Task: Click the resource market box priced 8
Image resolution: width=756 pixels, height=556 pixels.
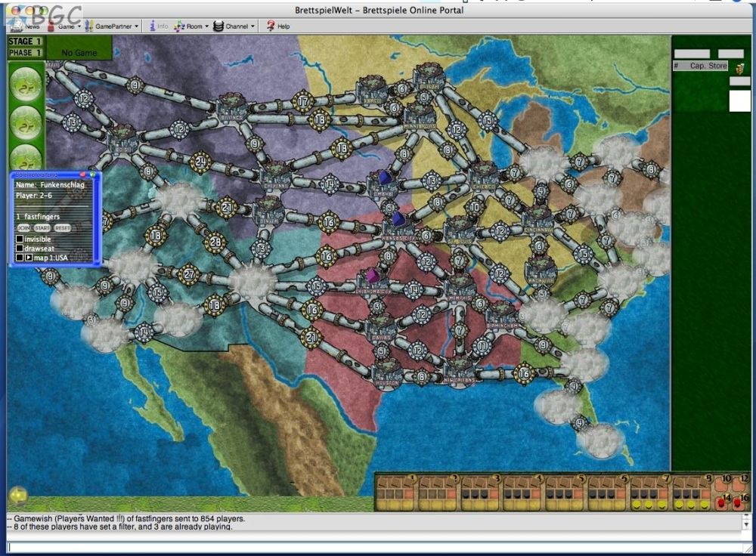Action: tap(692, 493)
